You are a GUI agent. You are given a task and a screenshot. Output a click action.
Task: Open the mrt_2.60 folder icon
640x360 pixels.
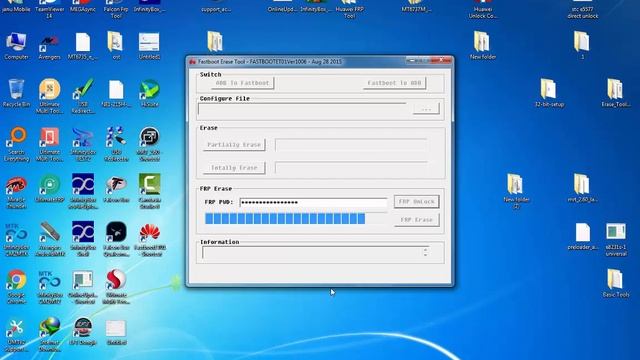tap(581, 185)
